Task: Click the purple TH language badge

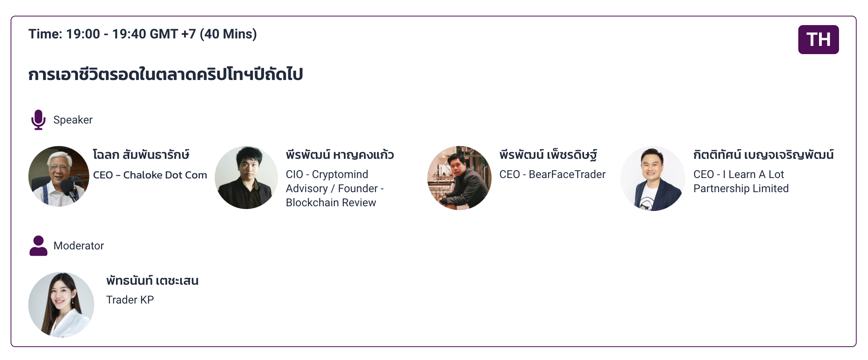Action: [818, 40]
